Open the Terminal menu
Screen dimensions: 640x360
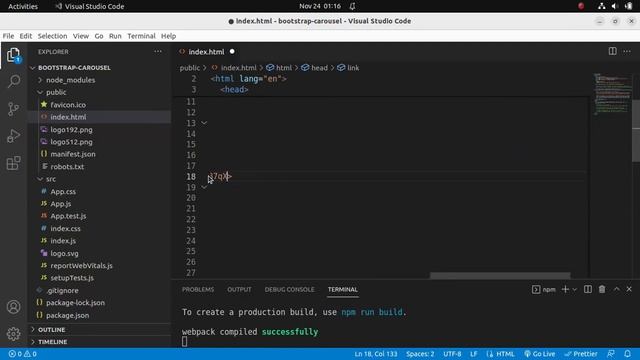141,36
